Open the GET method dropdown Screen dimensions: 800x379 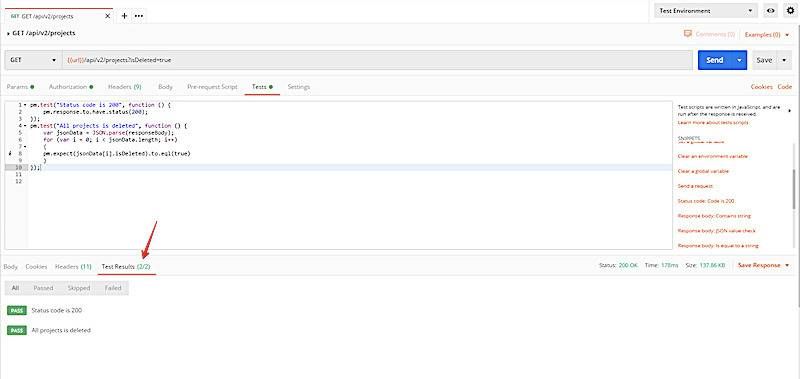pyautogui.click(x=33, y=60)
